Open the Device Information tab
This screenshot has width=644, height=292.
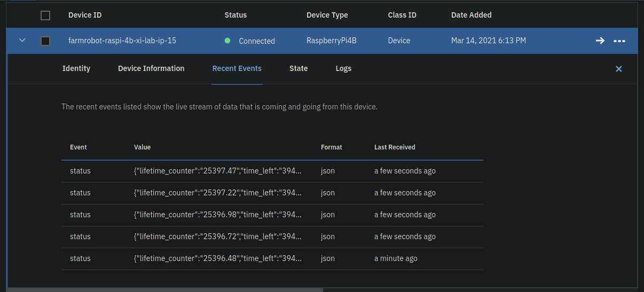point(151,68)
